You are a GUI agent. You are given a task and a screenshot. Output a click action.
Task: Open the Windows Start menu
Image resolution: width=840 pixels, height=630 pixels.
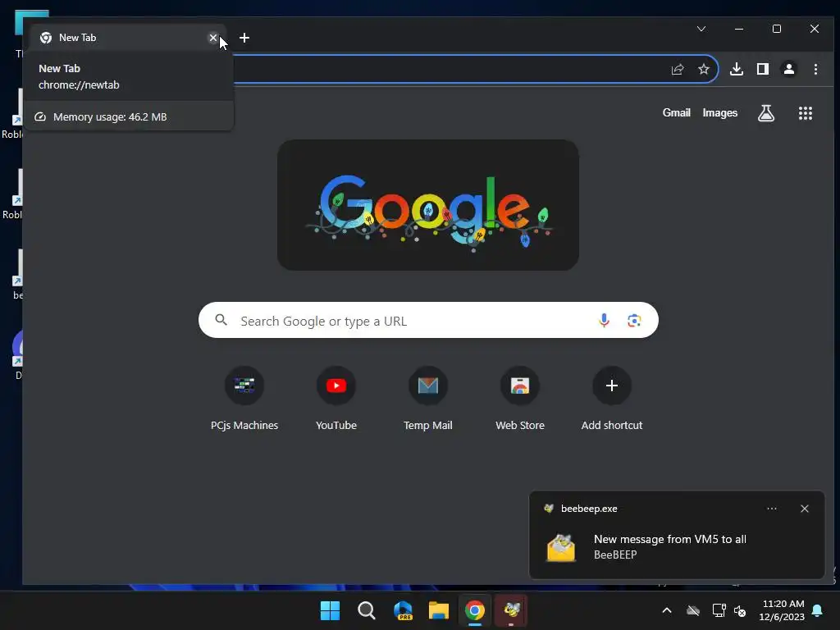(x=330, y=610)
